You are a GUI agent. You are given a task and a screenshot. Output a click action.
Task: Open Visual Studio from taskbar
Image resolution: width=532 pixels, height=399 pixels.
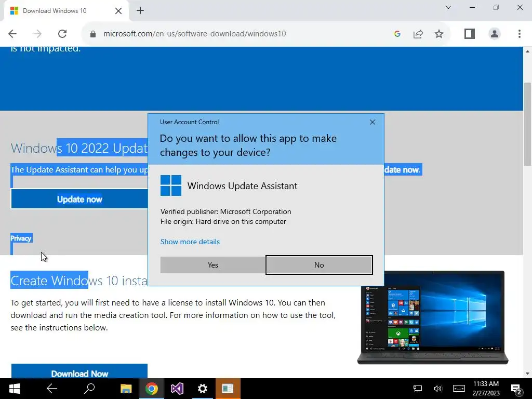[x=177, y=389]
